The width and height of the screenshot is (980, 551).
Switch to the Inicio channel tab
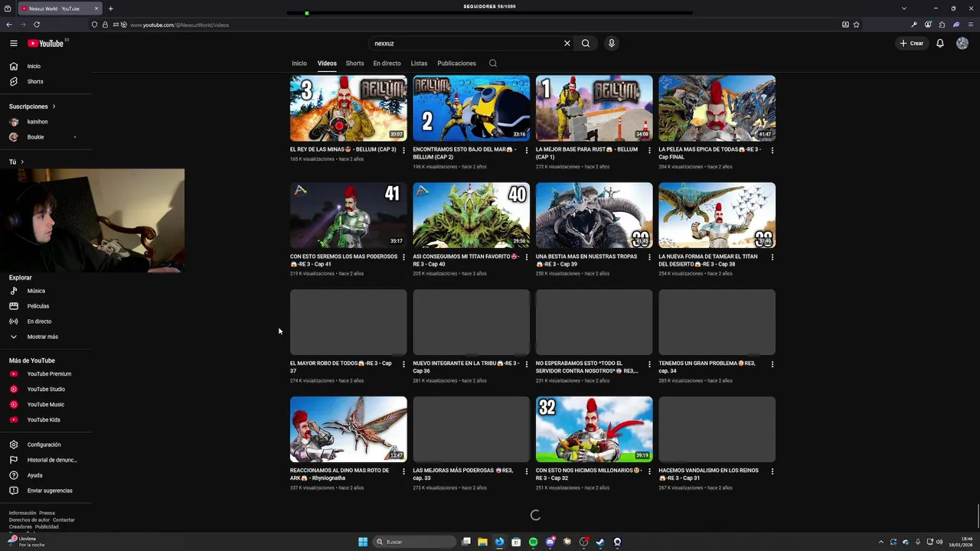[299, 64]
